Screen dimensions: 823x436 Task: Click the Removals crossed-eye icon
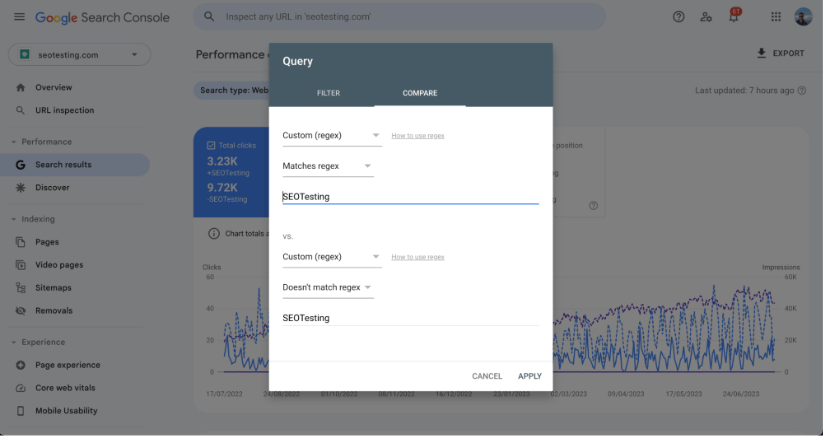20,311
